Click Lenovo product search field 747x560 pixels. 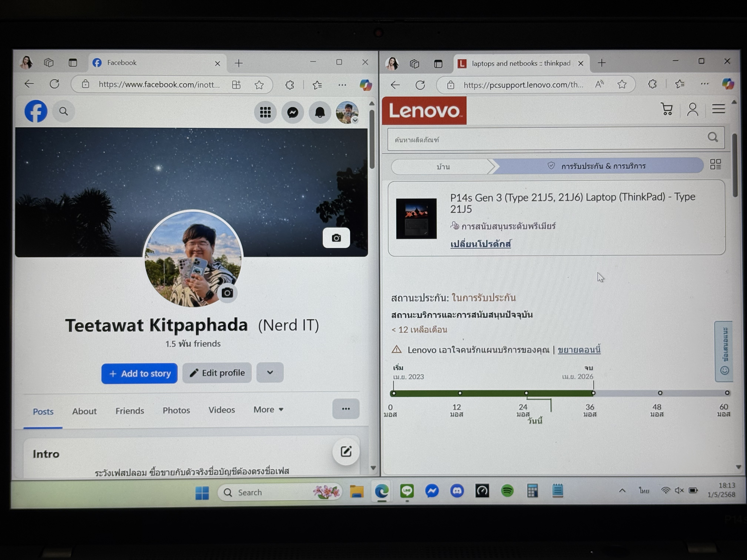coord(556,139)
